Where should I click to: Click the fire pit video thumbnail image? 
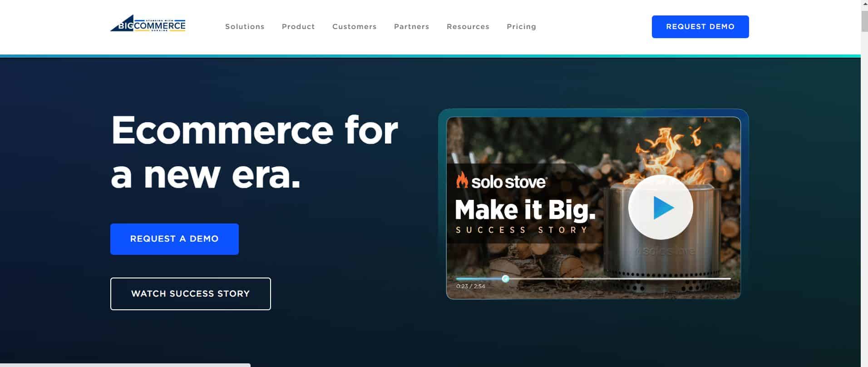point(593,208)
